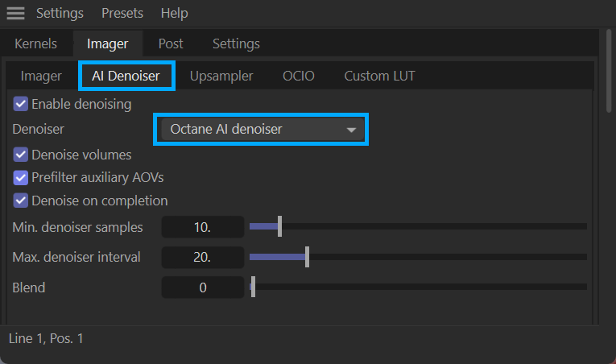
Task: Uncheck the Denoise volumes option
Action: 21,155
